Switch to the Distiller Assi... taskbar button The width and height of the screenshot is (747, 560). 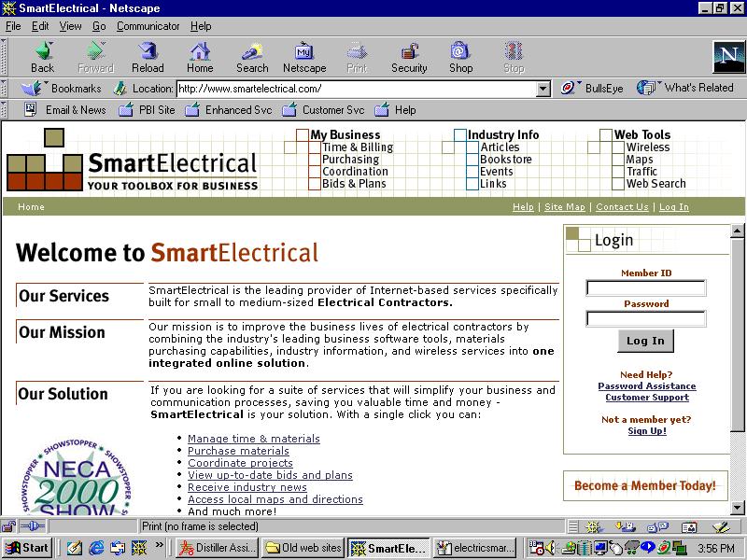pos(218,548)
